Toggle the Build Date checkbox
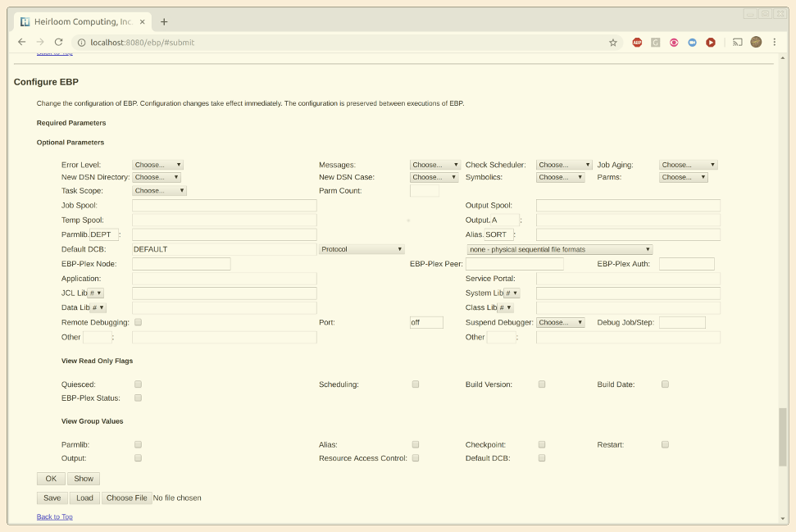 click(x=665, y=384)
